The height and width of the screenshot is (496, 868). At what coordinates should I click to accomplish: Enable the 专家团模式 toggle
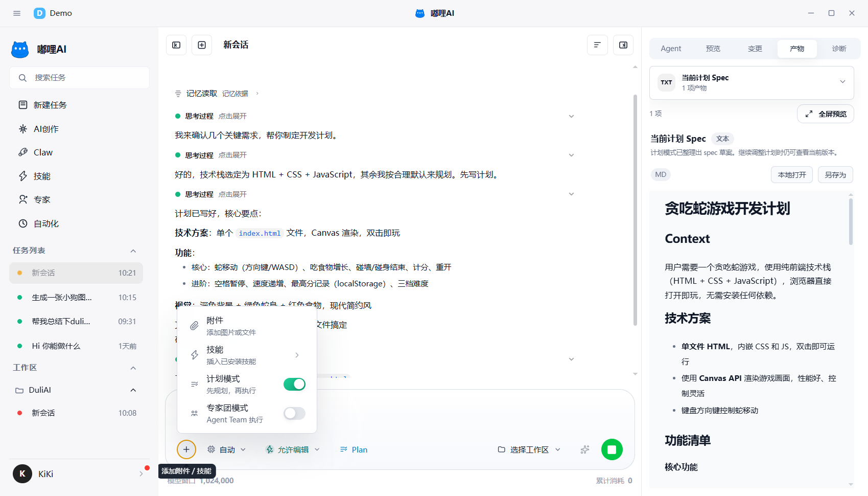[294, 413]
